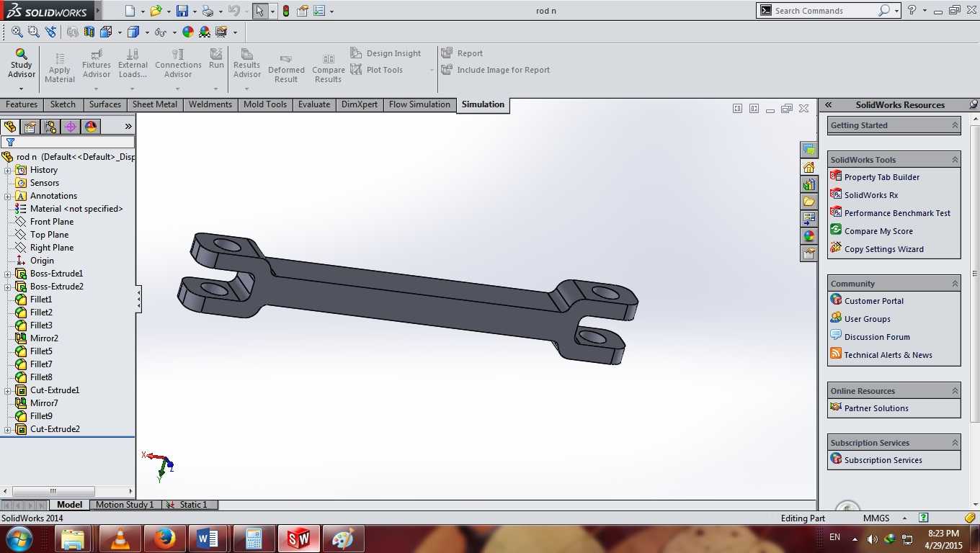Collapse the Community section
This screenshot has width=980, height=553.
pyautogui.click(x=955, y=284)
